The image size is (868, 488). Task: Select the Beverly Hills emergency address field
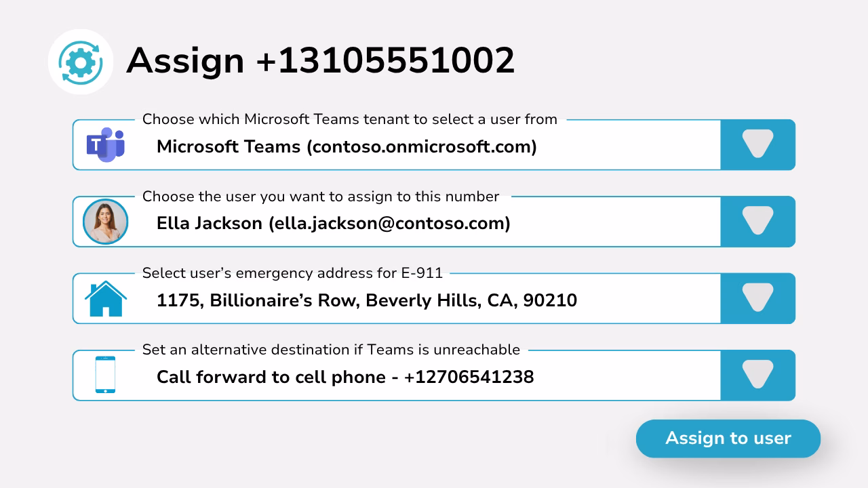(x=397, y=299)
